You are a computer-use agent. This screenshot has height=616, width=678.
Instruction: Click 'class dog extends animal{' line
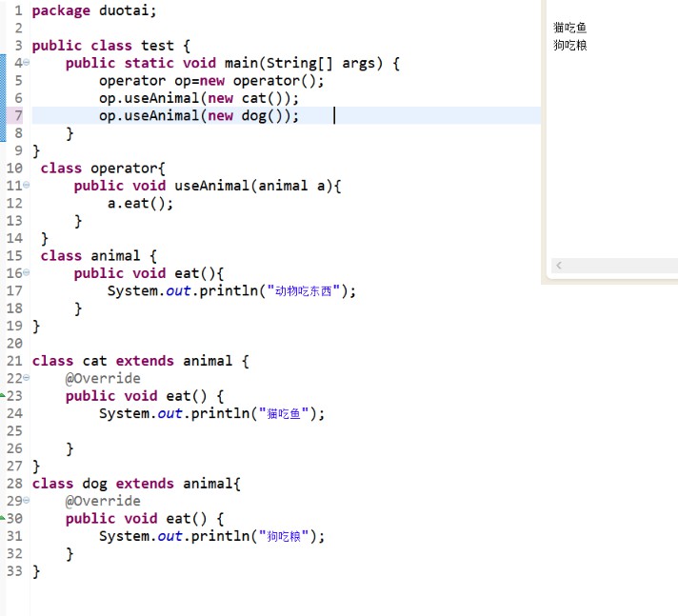pos(136,484)
